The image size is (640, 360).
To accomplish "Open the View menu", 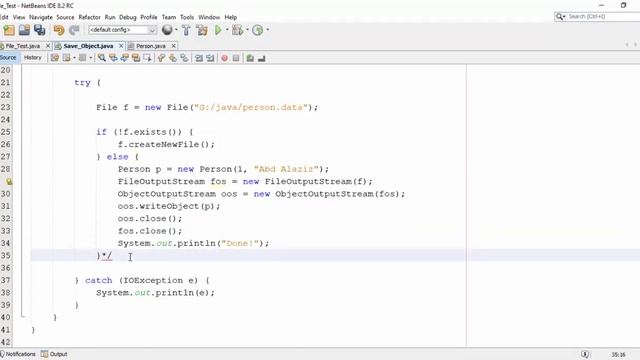I will [x=19, y=17].
